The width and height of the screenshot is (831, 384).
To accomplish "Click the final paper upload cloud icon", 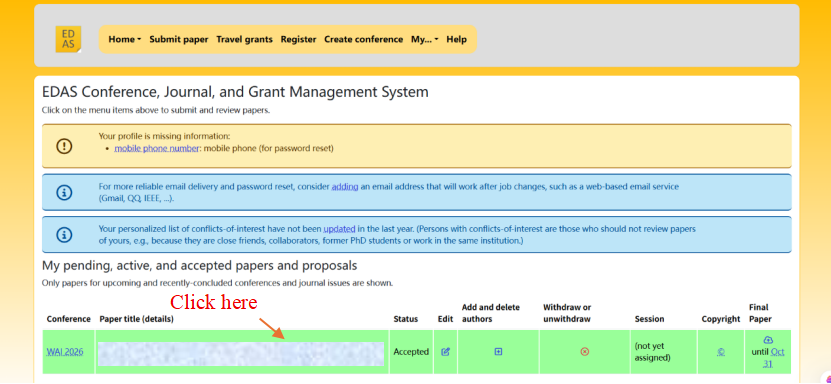I will 768,340.
